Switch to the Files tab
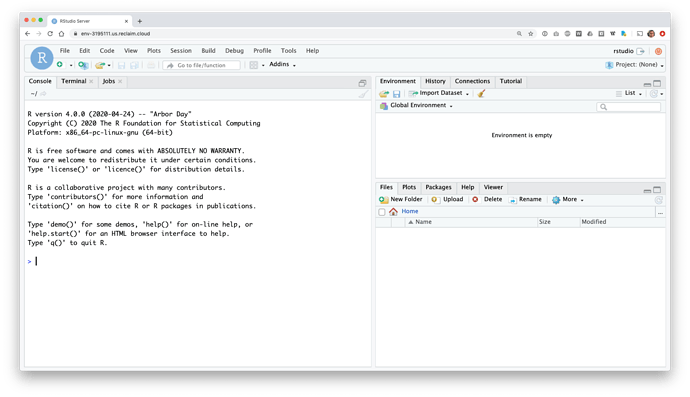Image resolution: width=690 pixels, height=397 pixels. pos(386,187)
